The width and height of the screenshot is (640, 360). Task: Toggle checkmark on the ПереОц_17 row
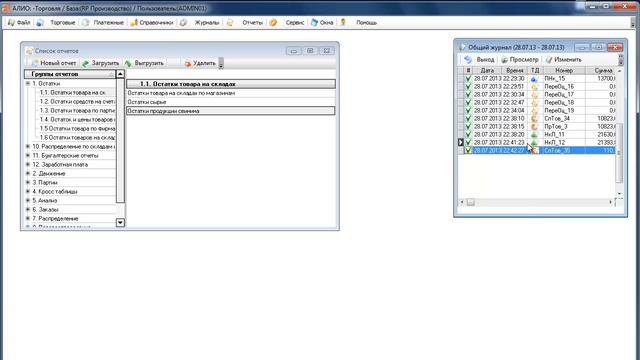(468, 94)
